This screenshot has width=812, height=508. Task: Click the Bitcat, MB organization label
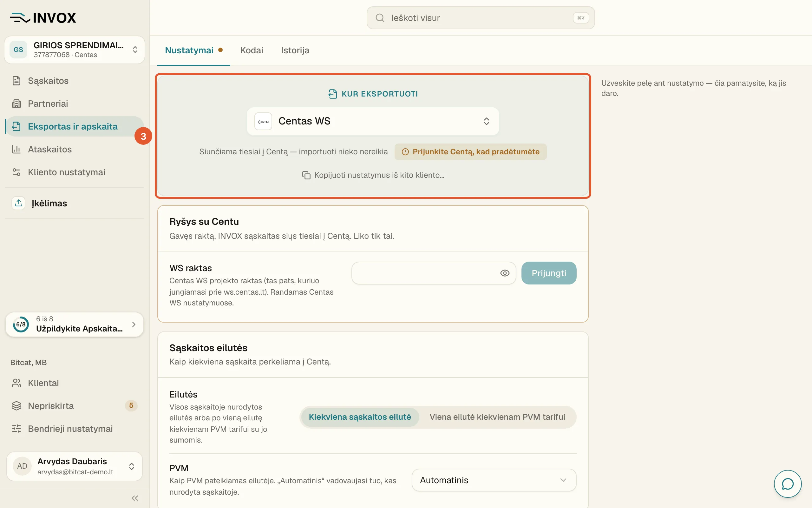pos(29,363)
